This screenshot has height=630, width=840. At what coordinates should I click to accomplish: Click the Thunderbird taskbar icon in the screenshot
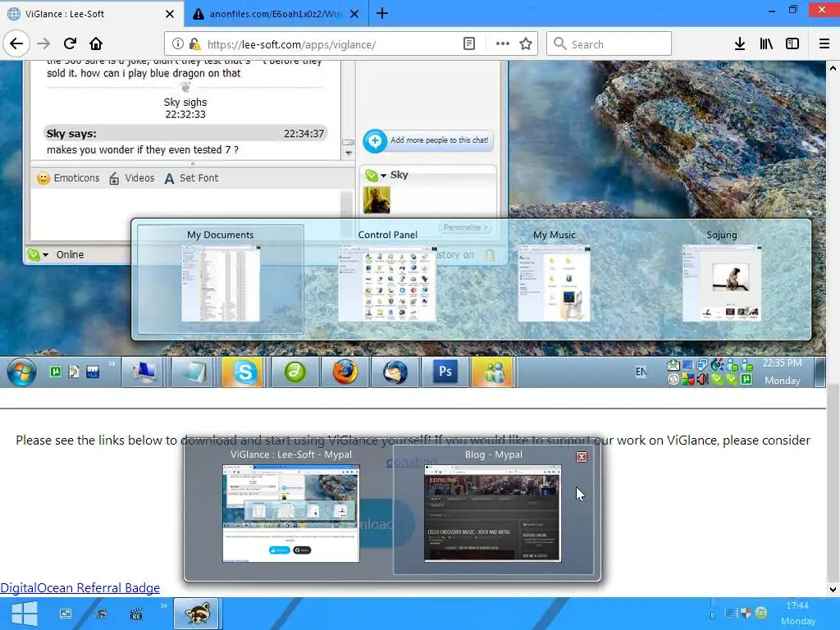[x=395, y=372]
